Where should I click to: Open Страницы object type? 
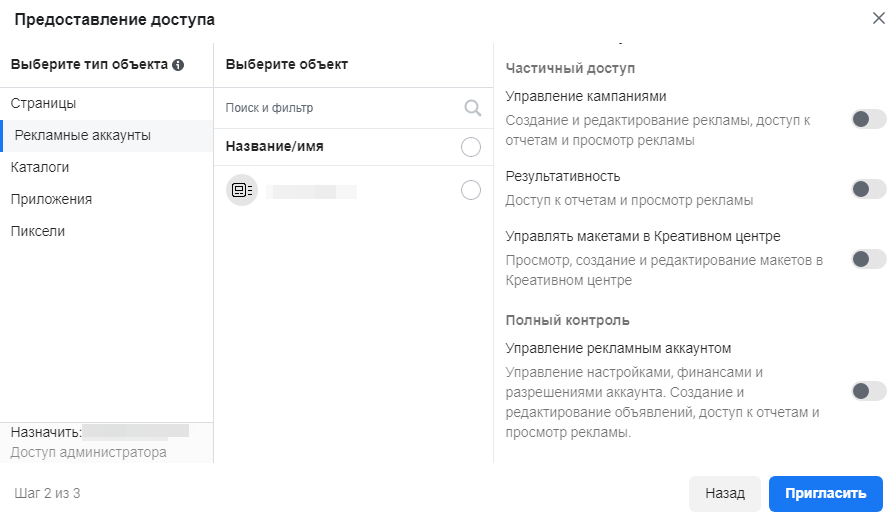click(x=43, y=103)
